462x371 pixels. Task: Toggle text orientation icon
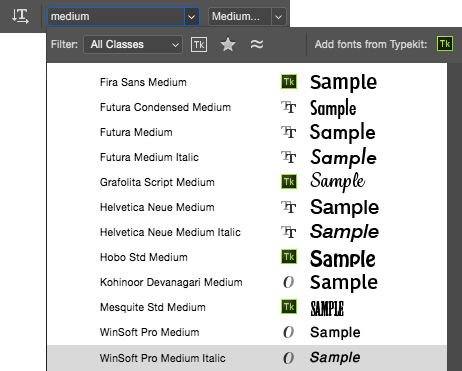tap(20, 16)
